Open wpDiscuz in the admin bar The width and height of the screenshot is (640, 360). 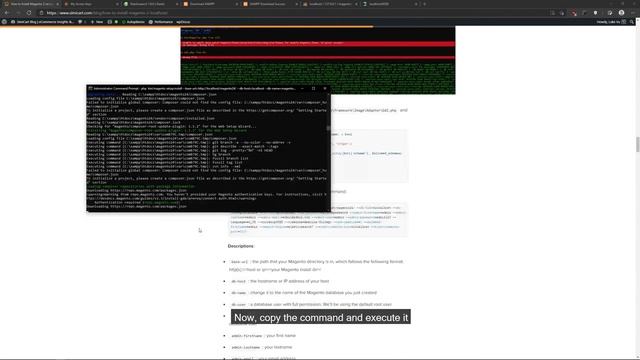(x=183, y=22)
